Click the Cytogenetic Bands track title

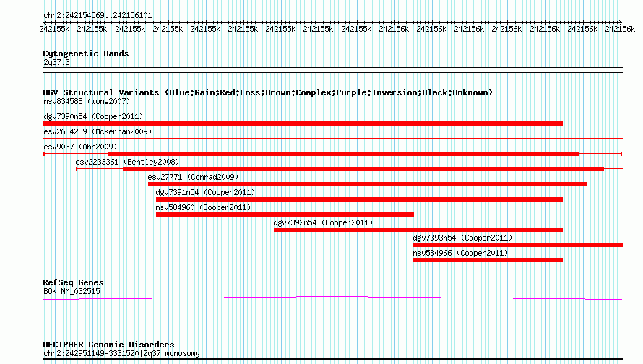pos(86,53)
